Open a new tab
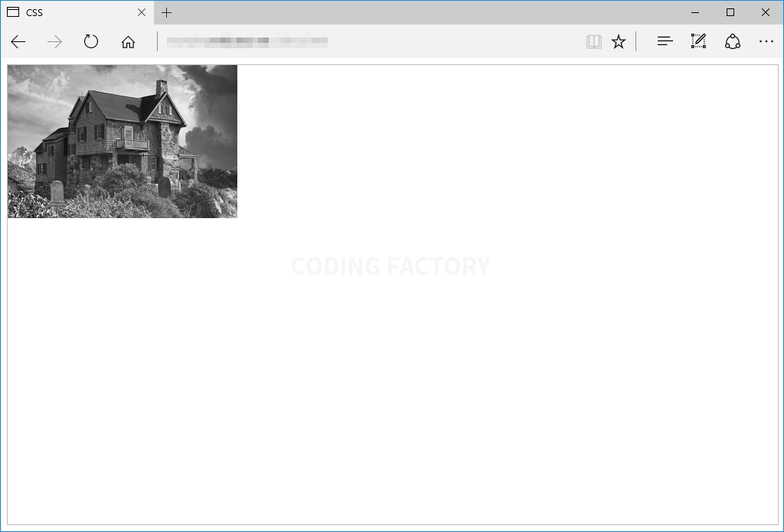The image size is (784, 532). [x=166, y=12]
